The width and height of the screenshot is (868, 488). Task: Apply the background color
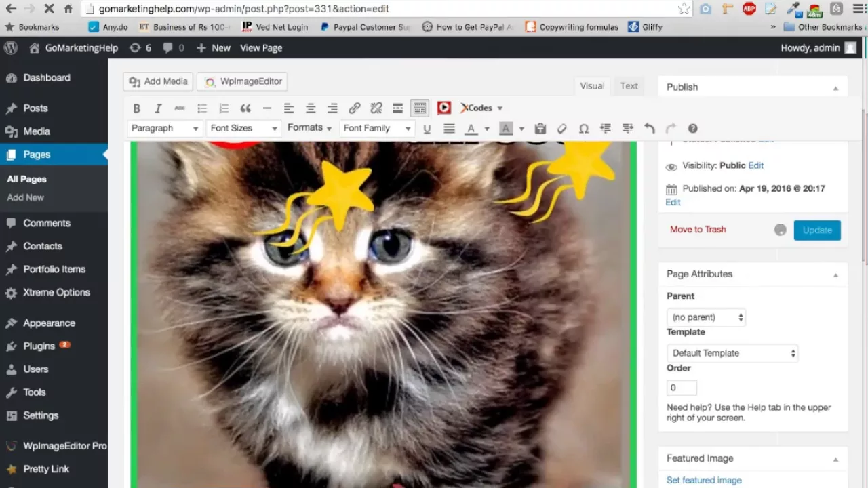pos(506,129)
